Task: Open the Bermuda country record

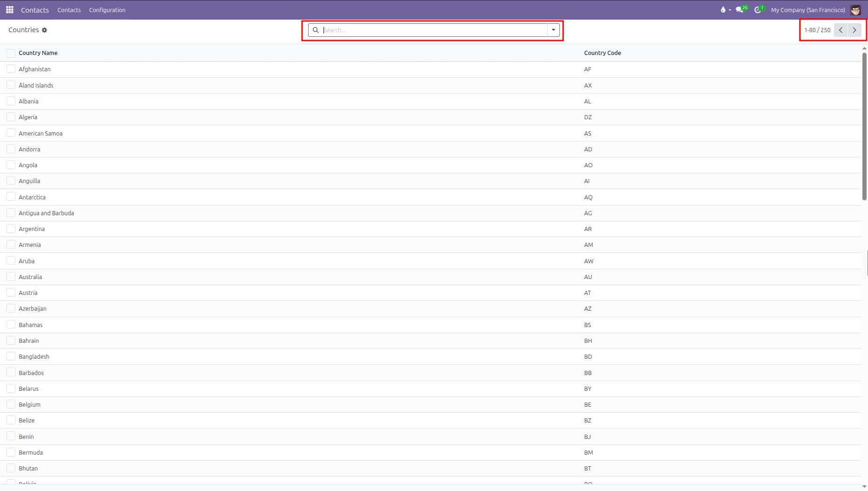Action: tap(31, 452)
